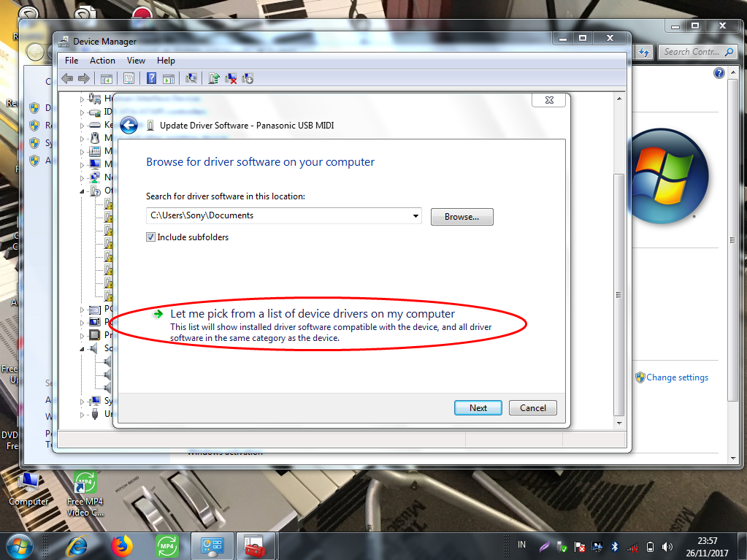Click the purple feather tray icon
Screen dimensions: 747x560
(545, 547)
